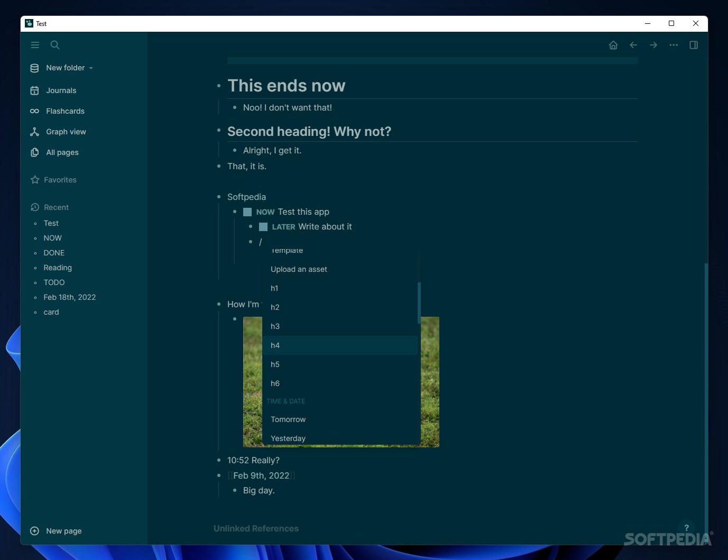This screenshot has height=560, width=728.
Task: Click the NOW task marker label
Action: (x=265, y=212)
